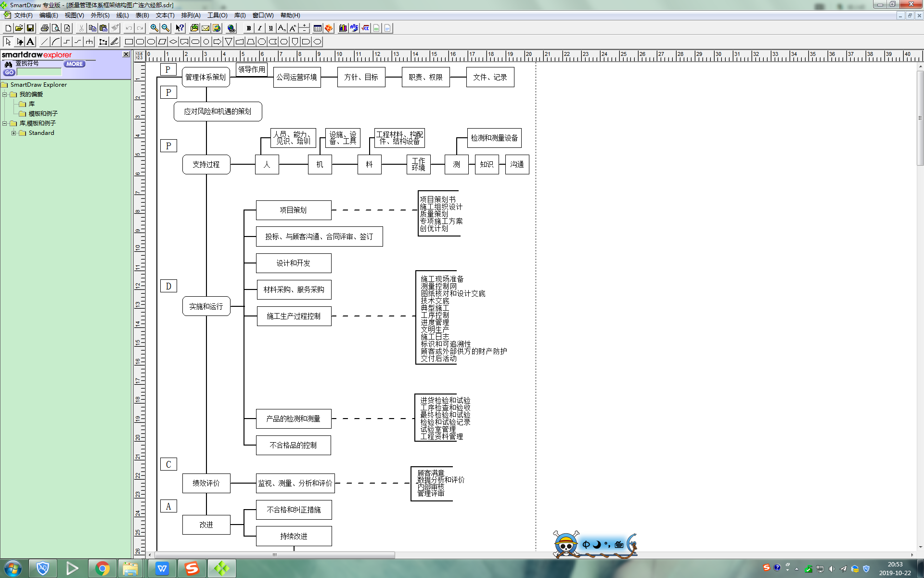Click the 绩效评价 box

(206, 483)
